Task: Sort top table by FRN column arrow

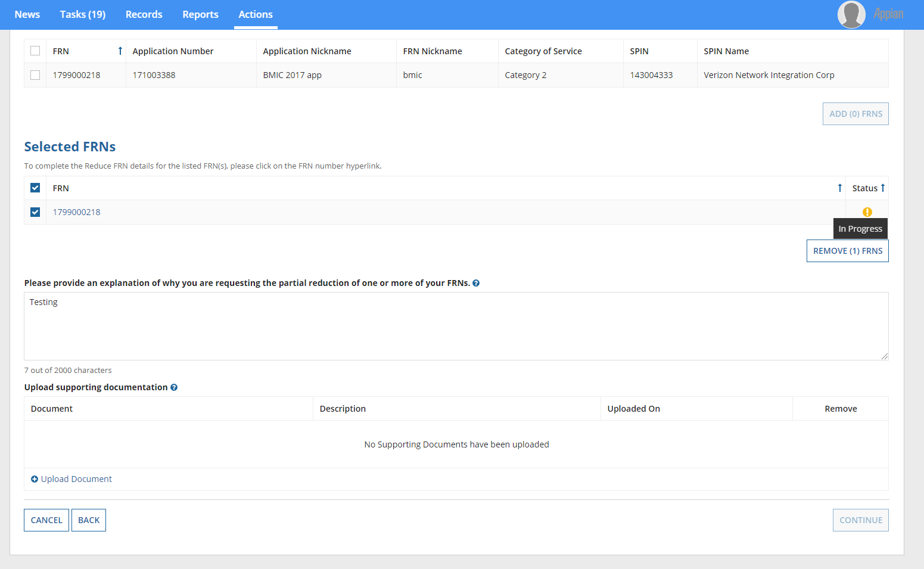Action: (120, 51)
